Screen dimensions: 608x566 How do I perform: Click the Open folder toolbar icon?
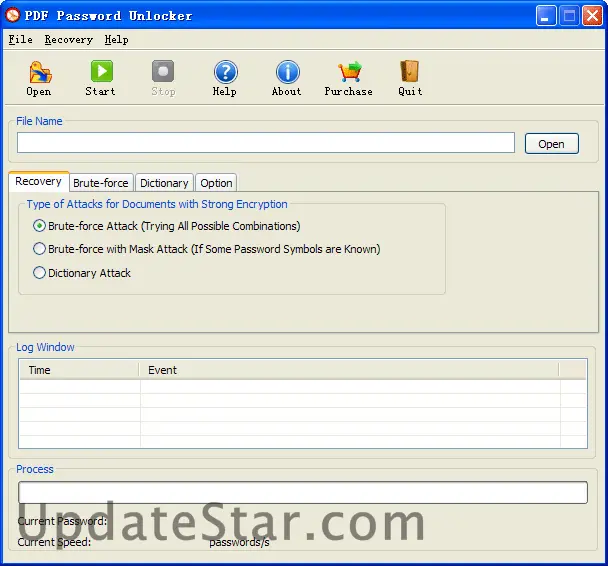pyautogui.click(x=40, y=72)
